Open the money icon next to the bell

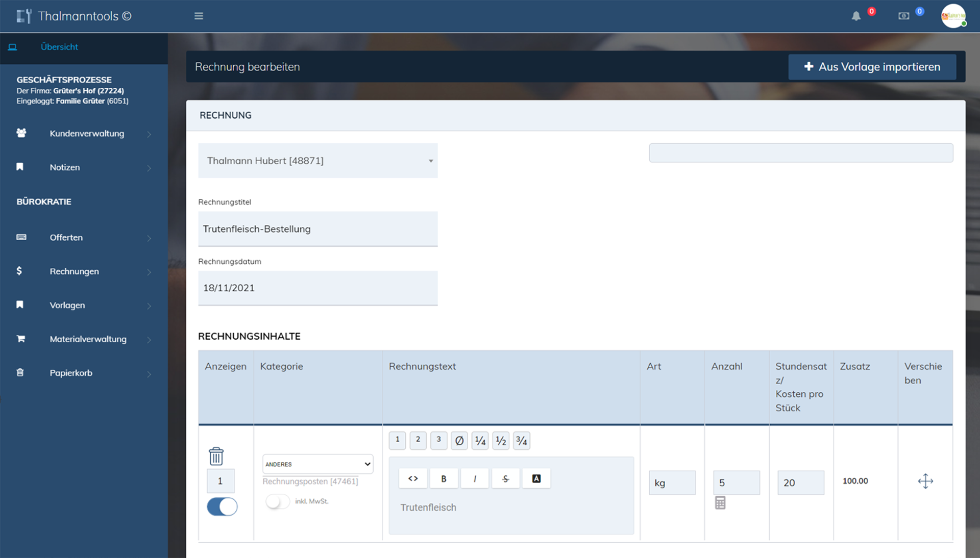coord(903,16)
